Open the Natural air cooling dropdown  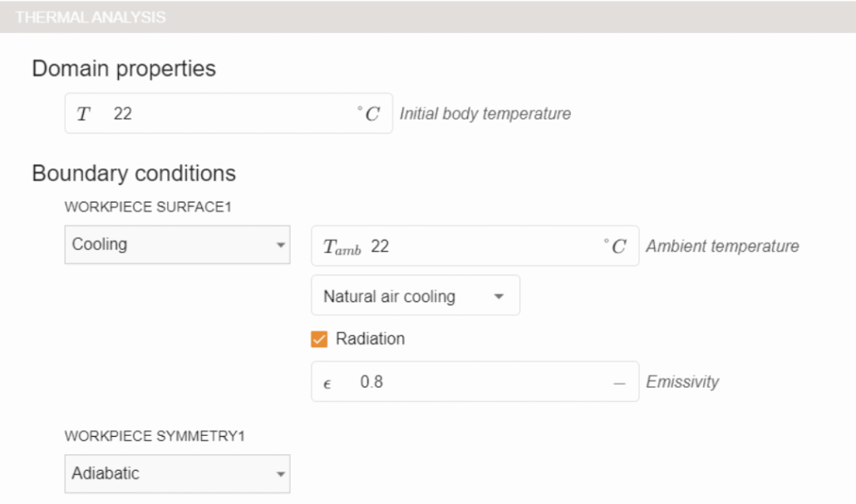pyautogui.click(x=407, y=296)
